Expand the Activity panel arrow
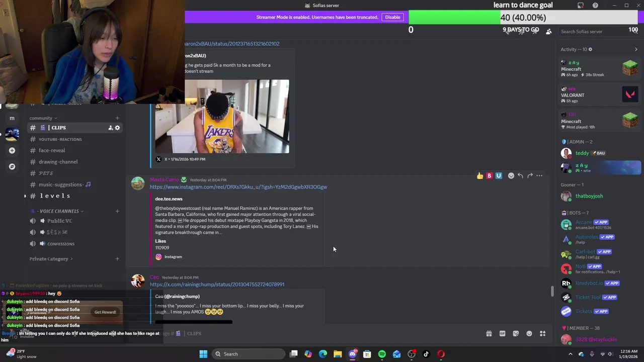The height and width of the screenshot is (362, 644). coord(636,49)
